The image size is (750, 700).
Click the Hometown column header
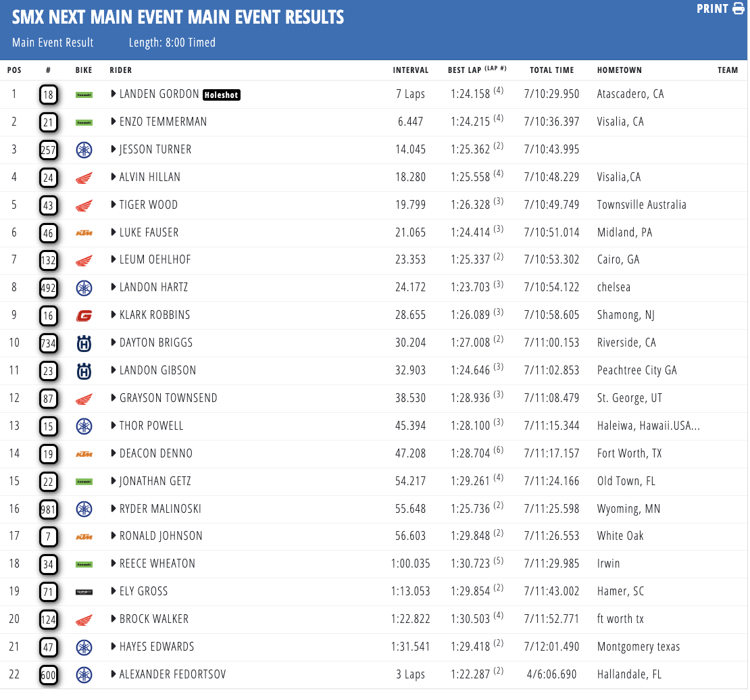pos(619,70)
